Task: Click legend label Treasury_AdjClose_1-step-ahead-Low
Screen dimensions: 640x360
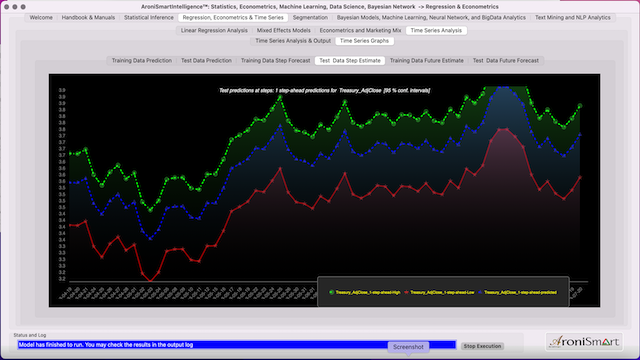Action: [x=442, y=292]
